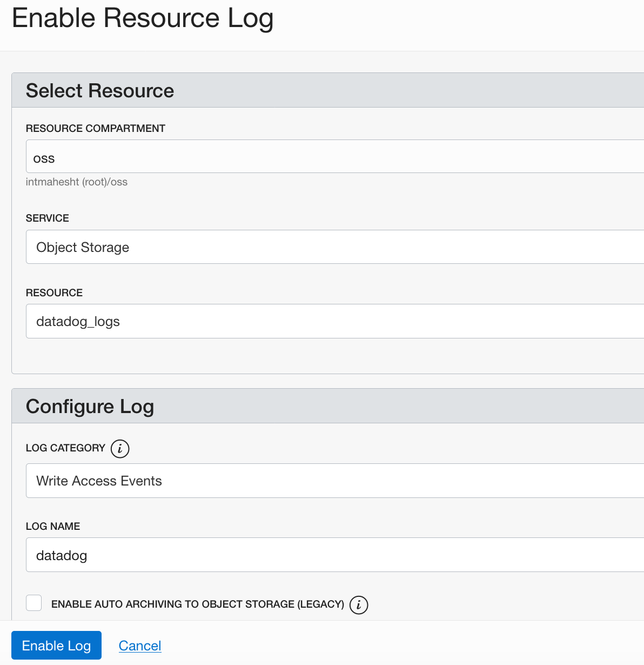Click the Service field label
Image resolution: width=644 pixels, height=665 pixels.
48,218
